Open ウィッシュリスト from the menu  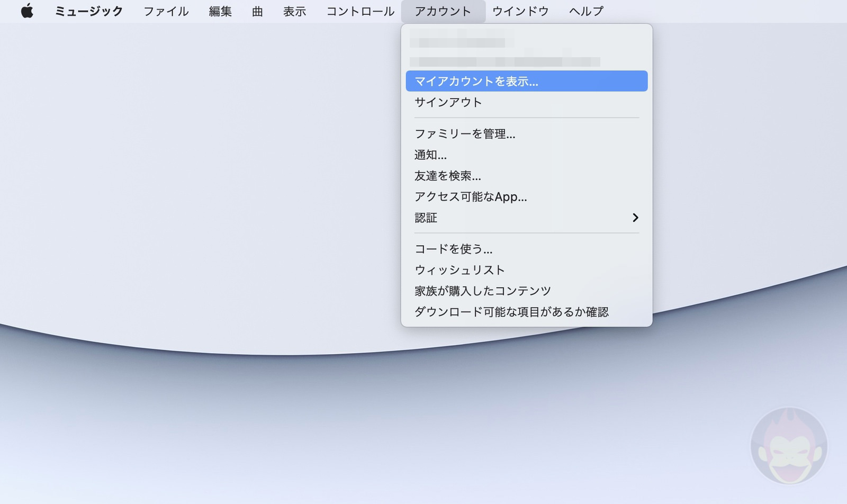pyautogui.click(x=527, y=270)
